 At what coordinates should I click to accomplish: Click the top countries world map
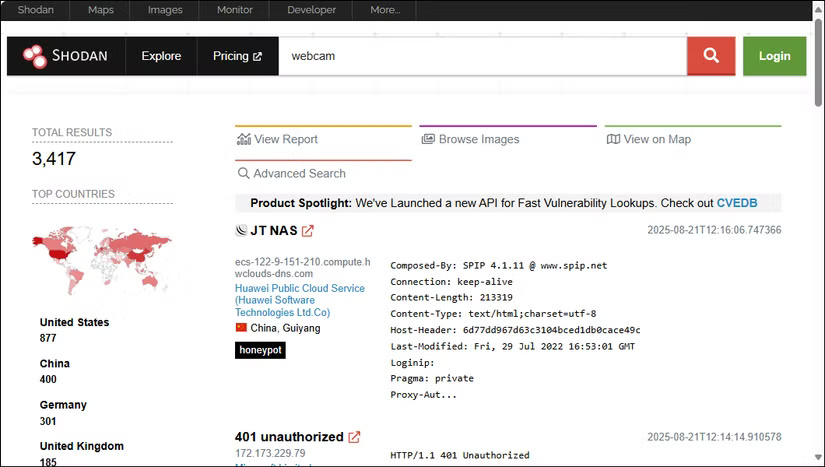[102, 260]
